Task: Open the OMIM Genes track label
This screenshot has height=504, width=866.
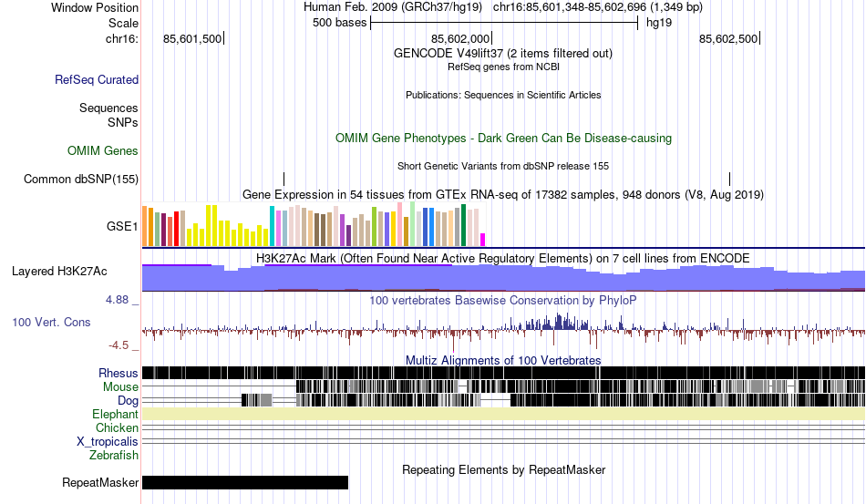Action: (x=103, y=150)
